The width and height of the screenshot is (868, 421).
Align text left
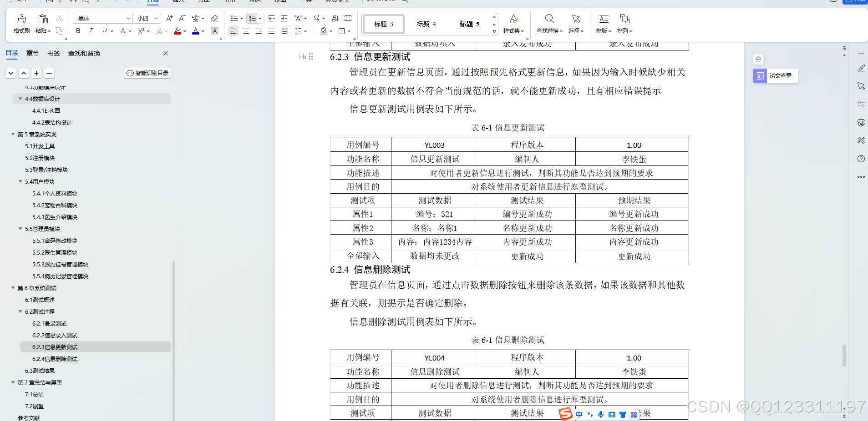point(233,31)
